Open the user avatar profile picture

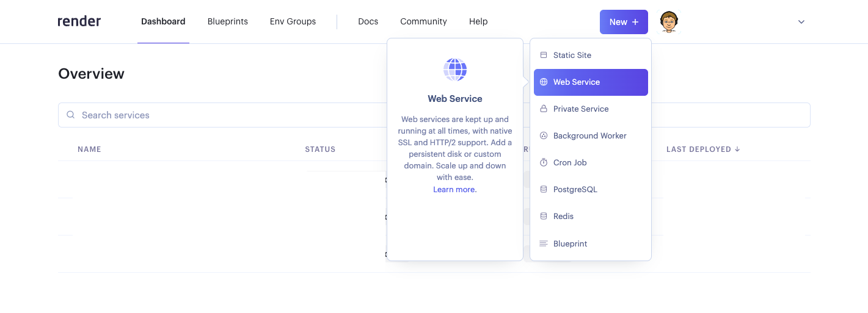669,22
